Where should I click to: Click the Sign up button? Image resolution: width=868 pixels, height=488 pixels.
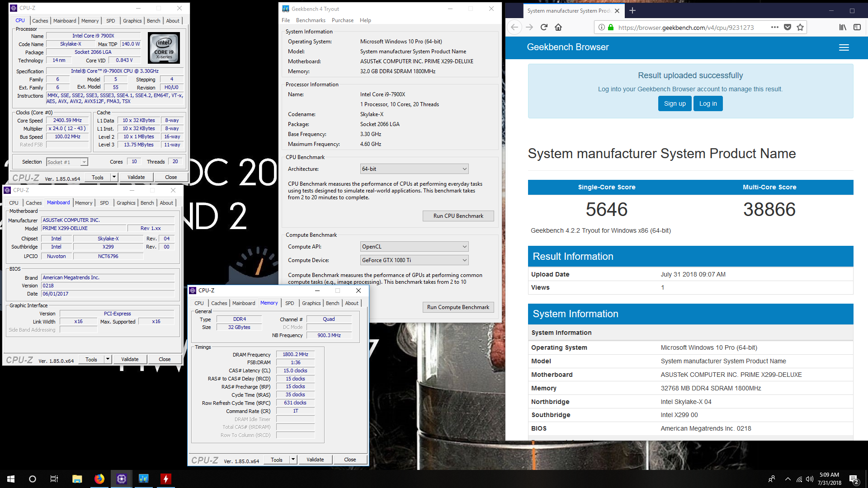point(675,103)
